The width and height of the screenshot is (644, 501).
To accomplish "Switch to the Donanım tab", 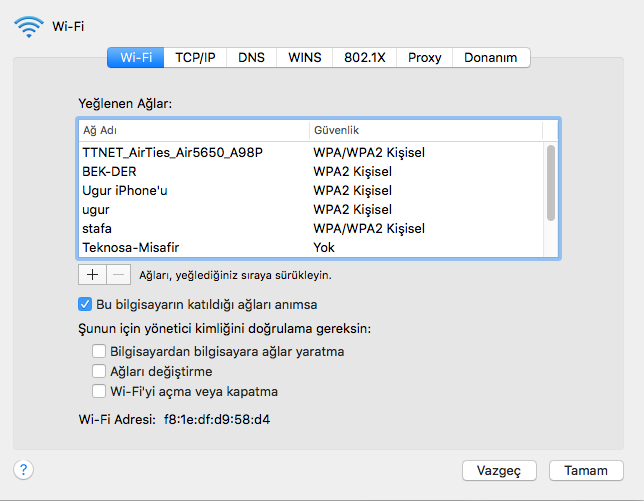I will 491,57.
